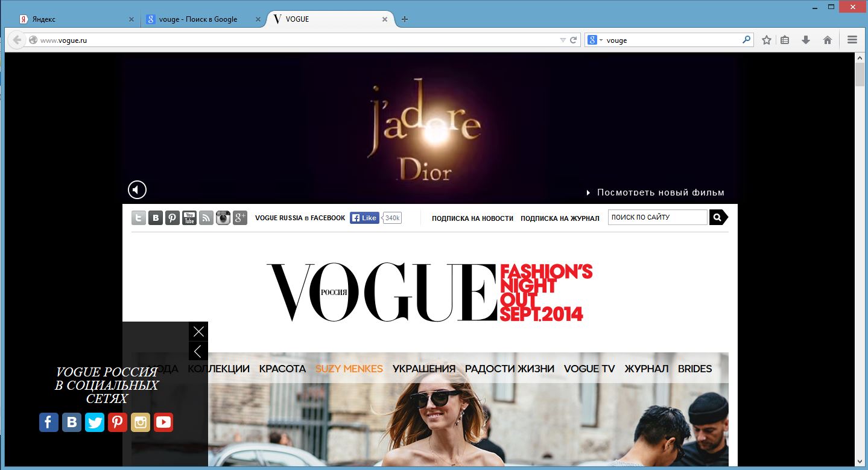This screenshot has height=470, width=868.
Task: Open Fashion's Night Out Sept.2014 banner
Action: click(546, 292)
